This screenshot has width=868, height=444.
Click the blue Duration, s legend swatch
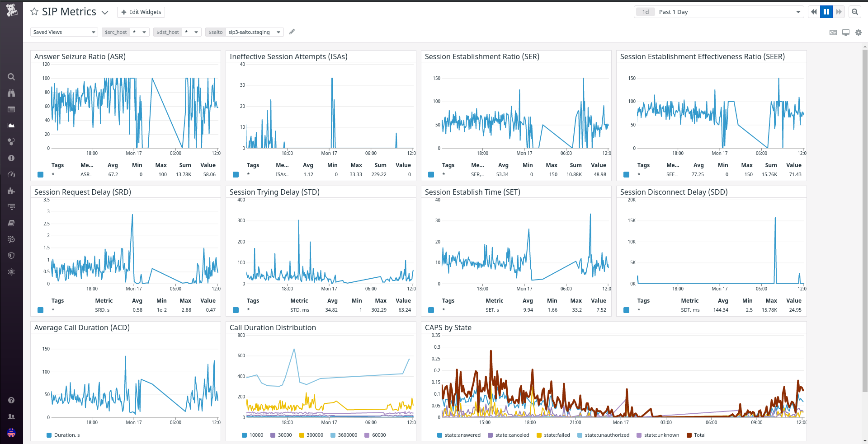pos(48,435)
